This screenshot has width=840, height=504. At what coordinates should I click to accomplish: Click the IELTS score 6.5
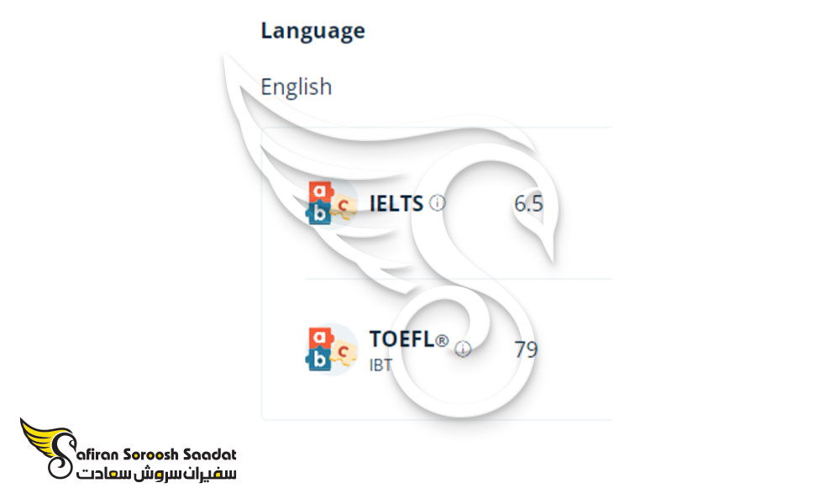pyautogui.click(x=528, y=203)
